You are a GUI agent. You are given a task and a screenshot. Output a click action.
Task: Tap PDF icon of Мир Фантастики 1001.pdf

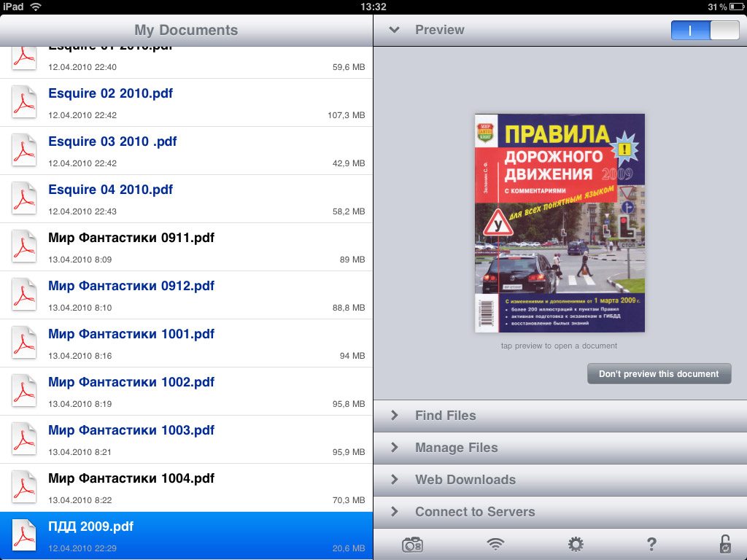[x=24, y=343]
